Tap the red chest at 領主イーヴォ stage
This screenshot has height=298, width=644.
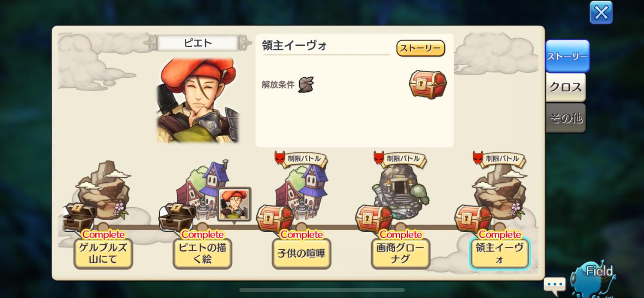[473, 218]
